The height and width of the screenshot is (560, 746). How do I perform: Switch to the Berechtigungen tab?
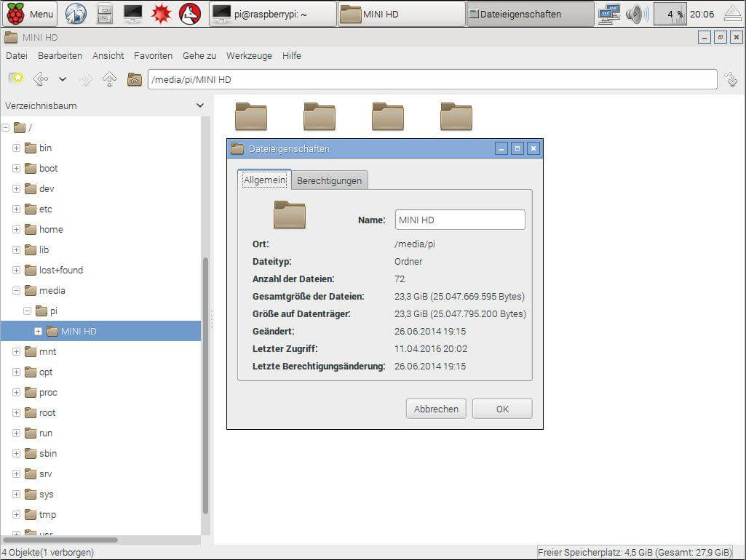(329, 180)
